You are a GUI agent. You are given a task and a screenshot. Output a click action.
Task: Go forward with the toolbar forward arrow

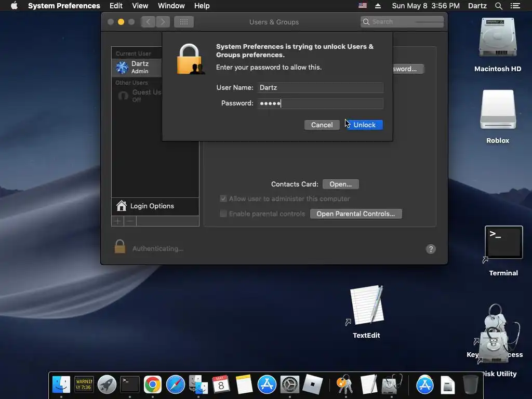coord(163,22)
